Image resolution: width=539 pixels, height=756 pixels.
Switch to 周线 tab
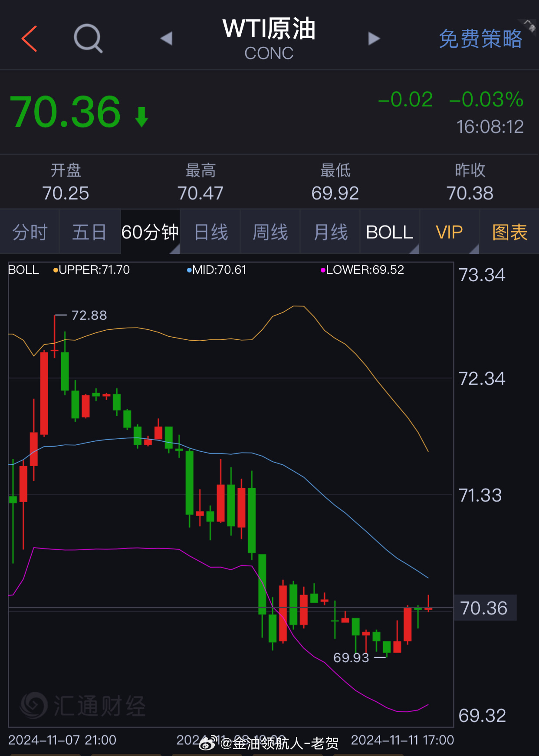[x=270, y=232]
